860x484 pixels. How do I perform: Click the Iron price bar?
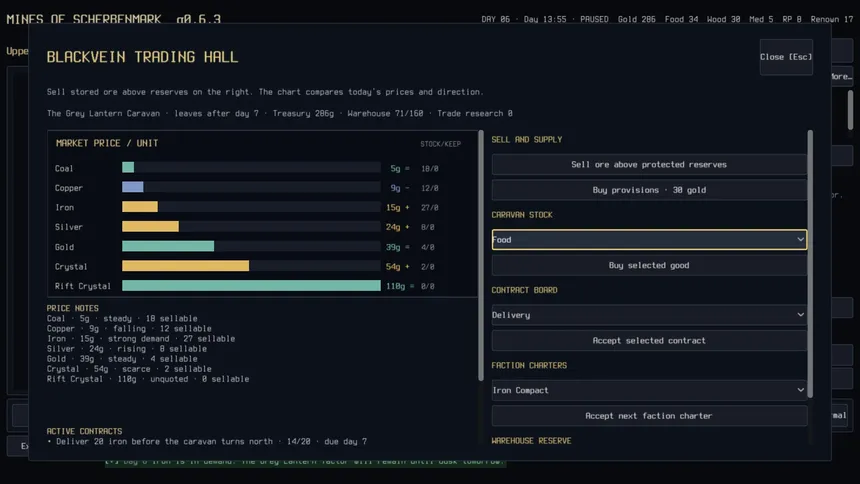pos(251,207)
